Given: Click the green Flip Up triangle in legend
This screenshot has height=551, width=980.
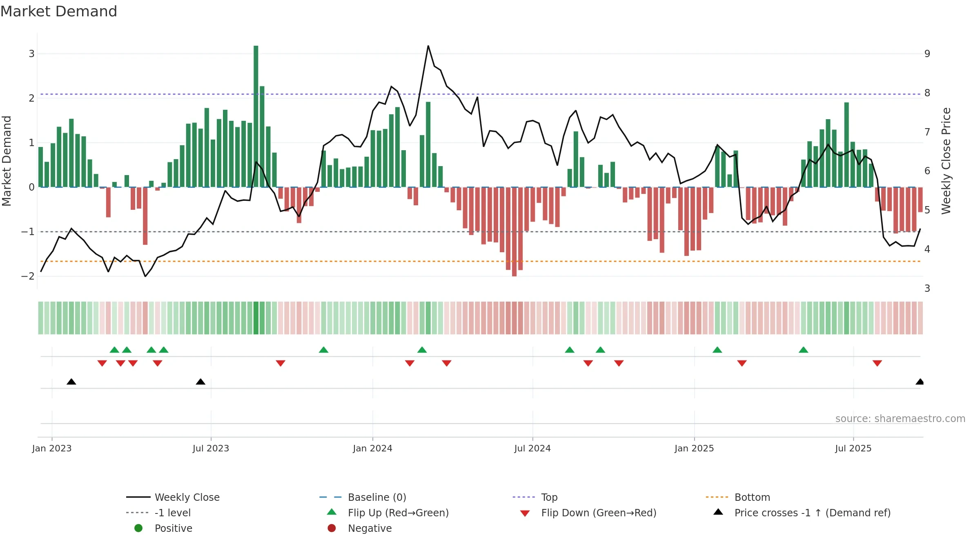Looking at the screenshot, I should (332, 512).
